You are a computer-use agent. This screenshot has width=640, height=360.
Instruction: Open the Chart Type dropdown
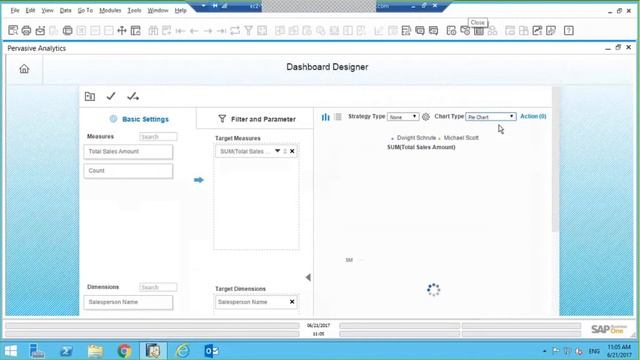click(x=491, y=117)
